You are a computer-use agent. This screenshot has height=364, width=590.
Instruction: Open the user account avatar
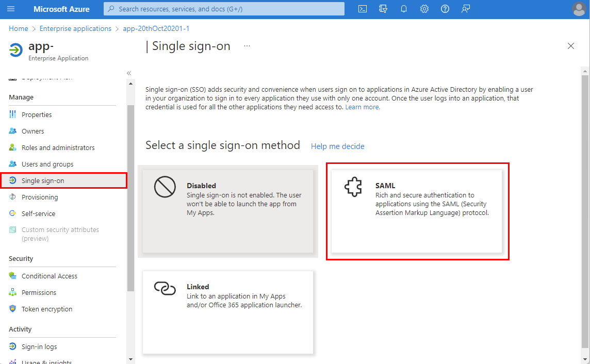579,9
